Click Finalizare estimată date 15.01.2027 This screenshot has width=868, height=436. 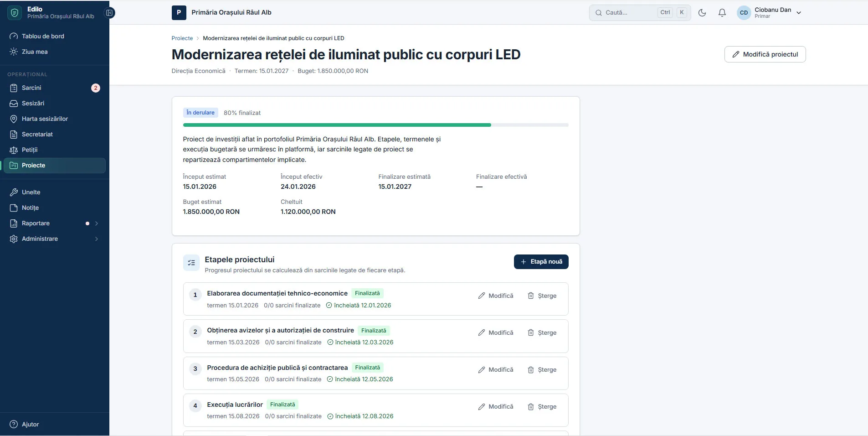click(395, 187)
